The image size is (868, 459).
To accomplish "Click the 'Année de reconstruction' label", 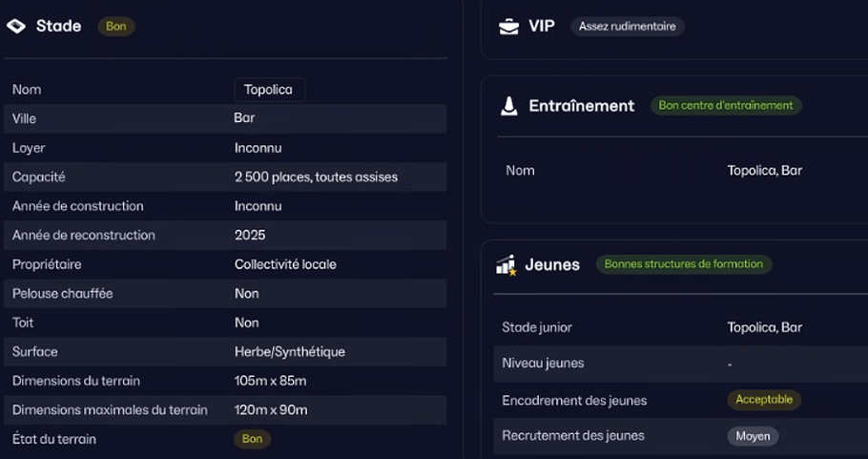I will pos(84,236).
